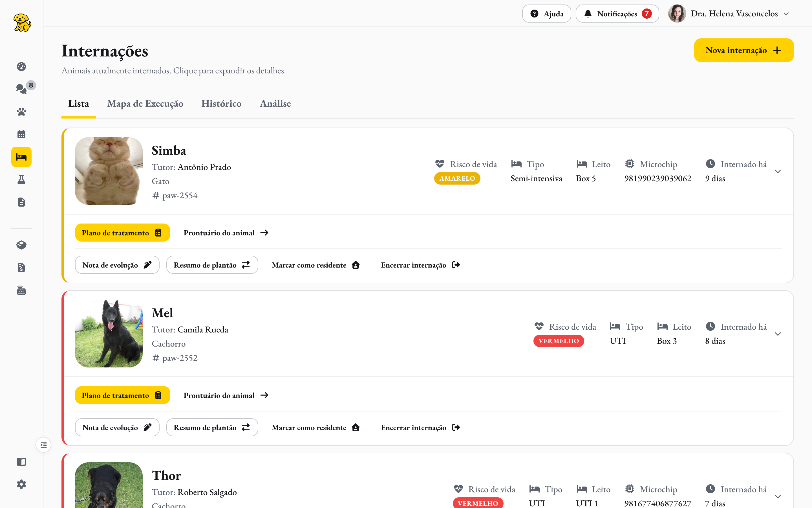
Task: Click the Thor name heading
Action: tap(166, 476)
